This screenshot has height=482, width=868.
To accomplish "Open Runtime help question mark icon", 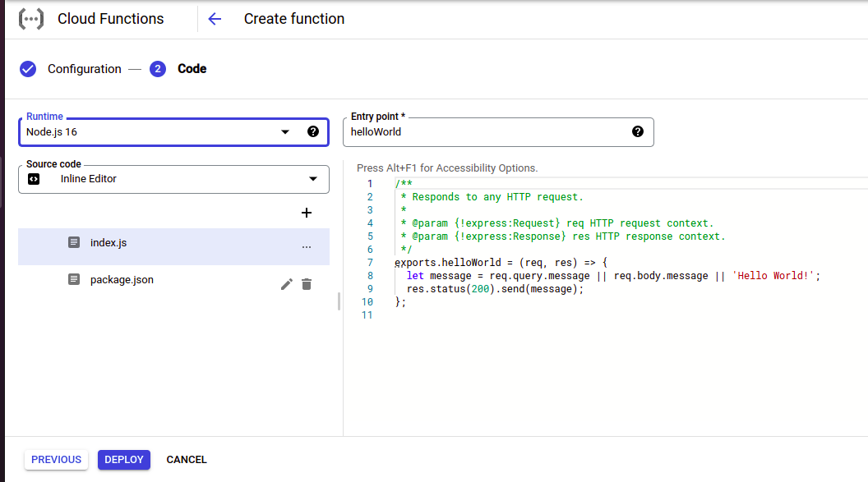I will pyautogui.click(x=313, y=131).
